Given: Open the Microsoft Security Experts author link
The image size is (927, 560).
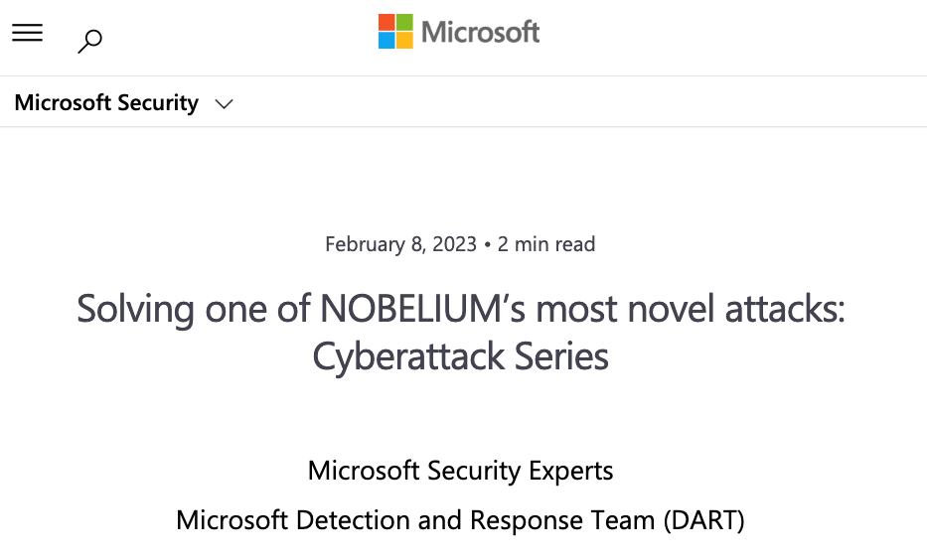Looking at the screenshot, I should pos(461,471).
